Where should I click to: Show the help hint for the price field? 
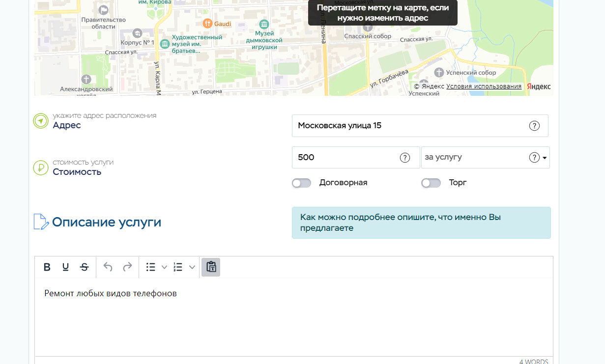[x=404, y=158]
